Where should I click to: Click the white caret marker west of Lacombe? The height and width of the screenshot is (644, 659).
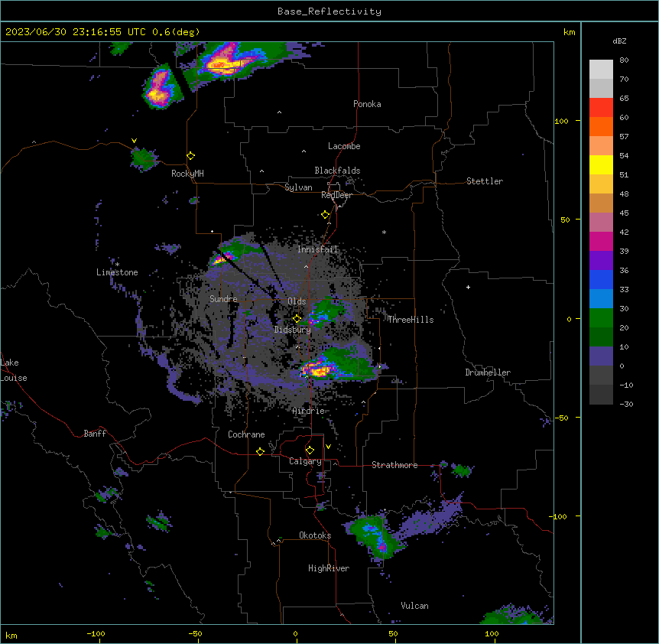(x=304, y=151)
